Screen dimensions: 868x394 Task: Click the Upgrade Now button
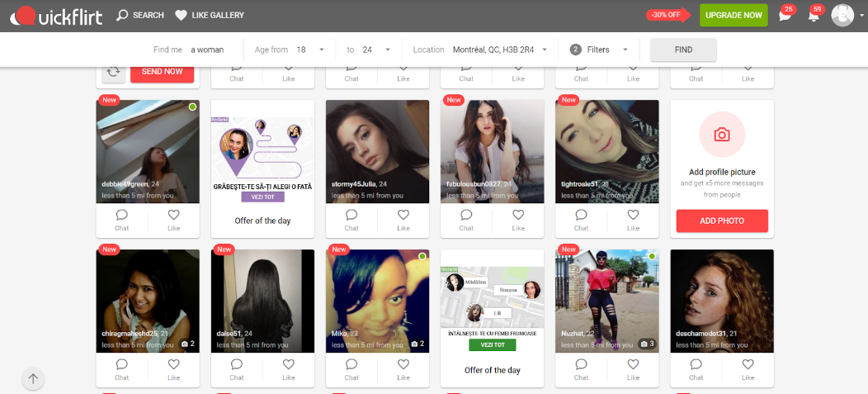(734, 15)
